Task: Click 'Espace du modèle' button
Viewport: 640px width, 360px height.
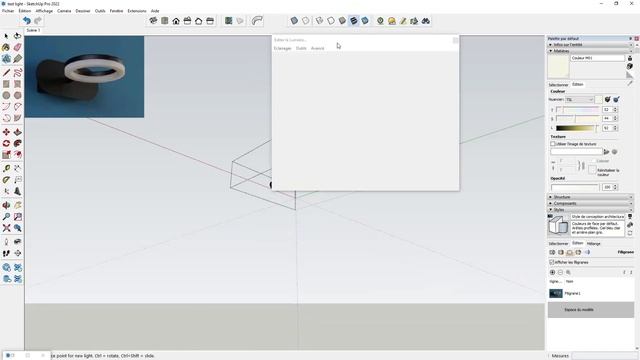Action: (x=591, y=310)
